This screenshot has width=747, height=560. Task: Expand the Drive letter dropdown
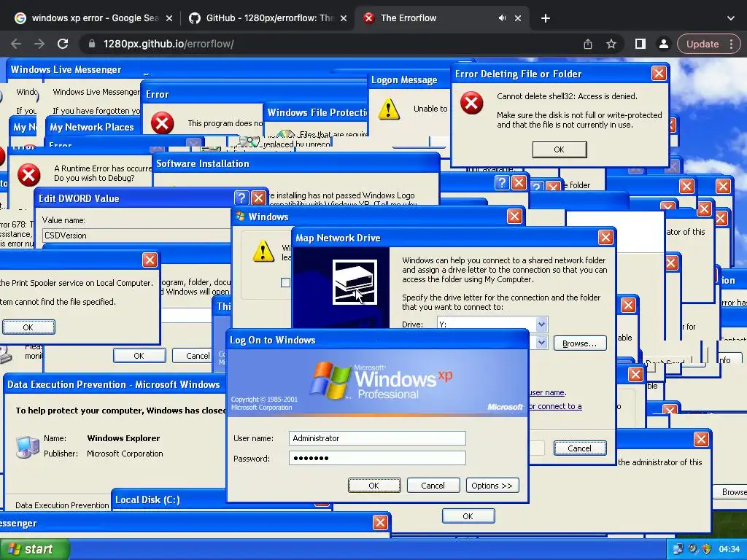541,324
